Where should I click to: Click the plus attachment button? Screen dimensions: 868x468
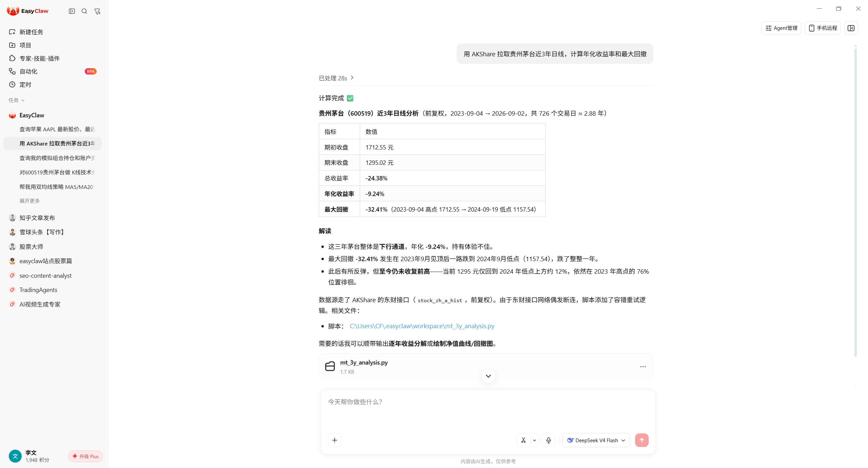pyautogui.click(x=335, y=440)
